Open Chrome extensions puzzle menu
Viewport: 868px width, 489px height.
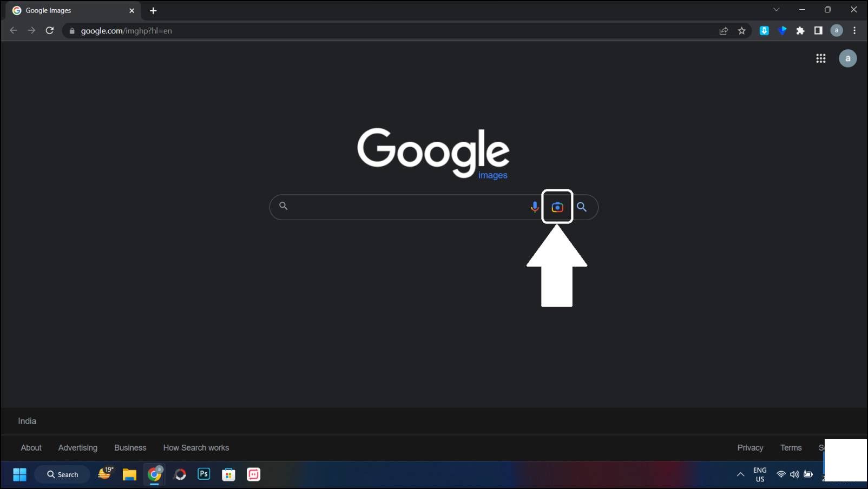pos(800,31)
